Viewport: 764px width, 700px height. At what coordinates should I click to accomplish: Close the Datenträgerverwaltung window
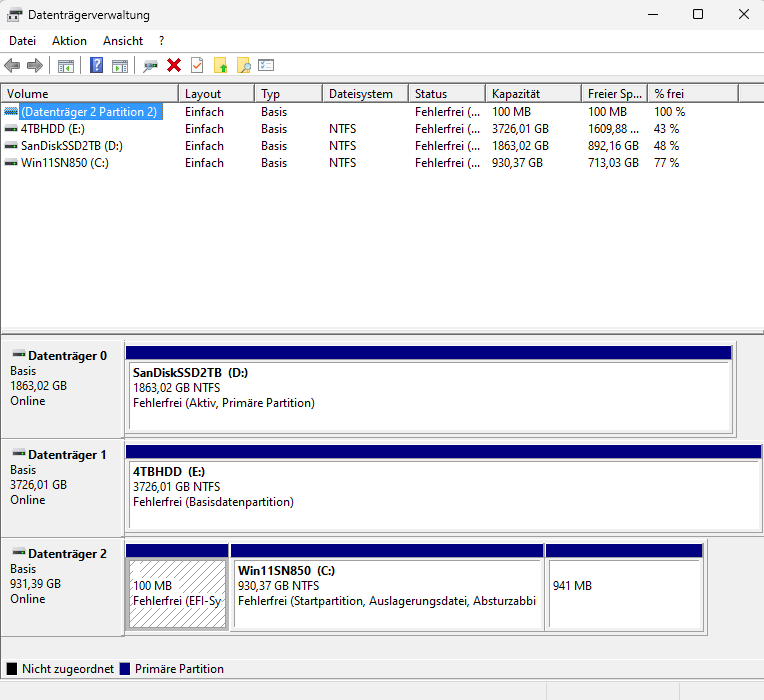click(744, 15)
